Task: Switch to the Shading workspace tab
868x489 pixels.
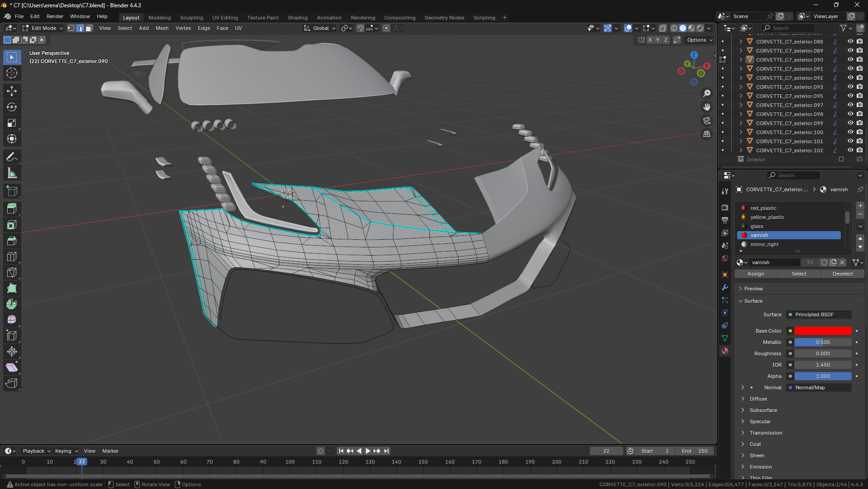Action: [297, 18]
